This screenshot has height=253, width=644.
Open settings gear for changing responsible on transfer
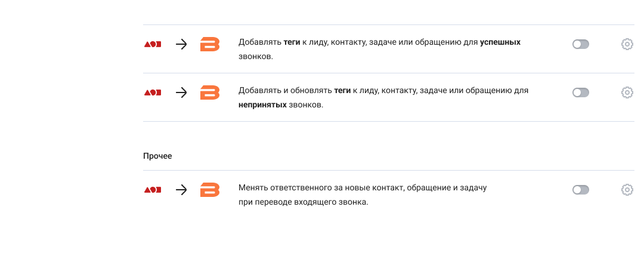pos(627,190)
